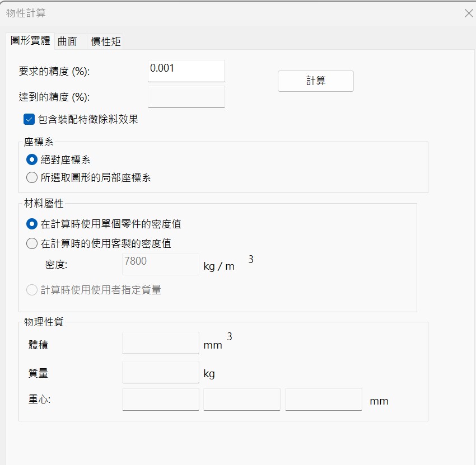Screen dimensions: 476x465
Task: Select the 絕對座標系 radio option
Action: coord(32,159)
